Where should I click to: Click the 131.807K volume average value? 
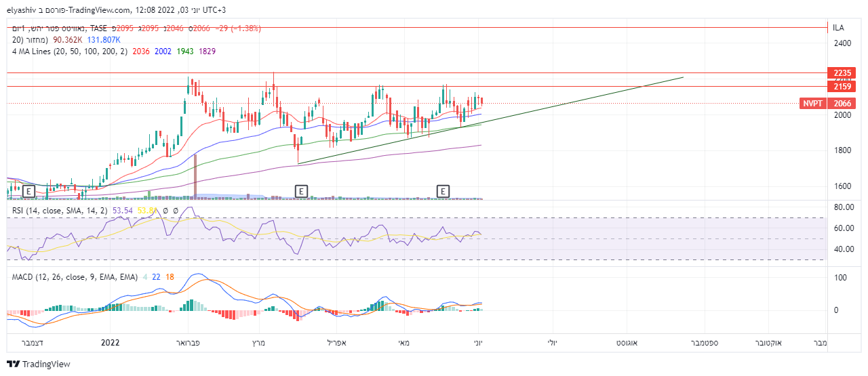click(104, 39)
